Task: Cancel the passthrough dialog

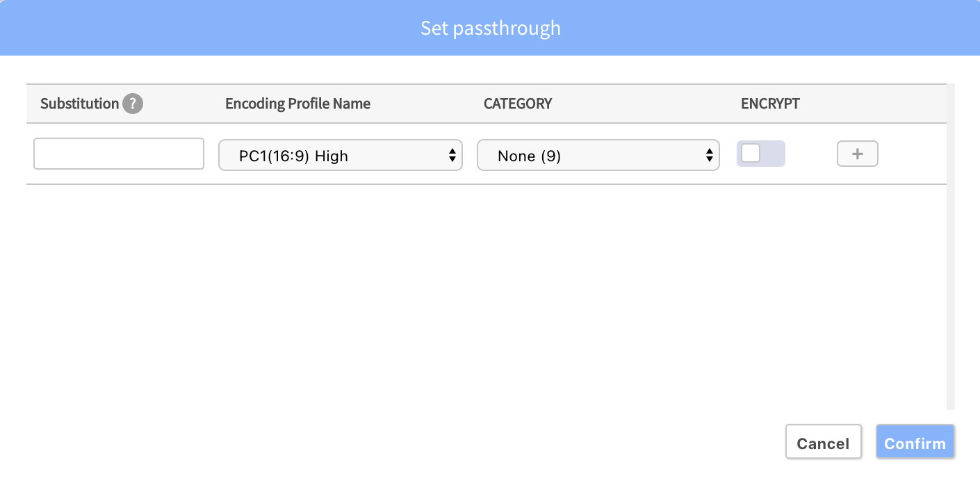Action: (x=824, y=442)
